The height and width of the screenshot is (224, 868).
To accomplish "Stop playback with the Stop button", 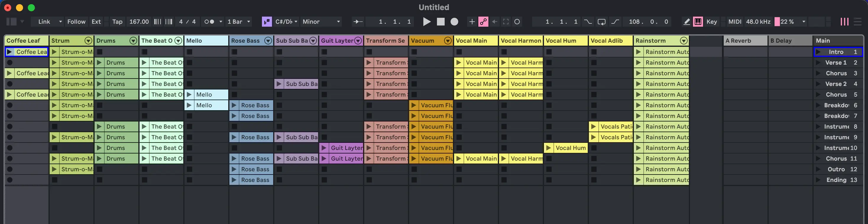I will 441,22.
